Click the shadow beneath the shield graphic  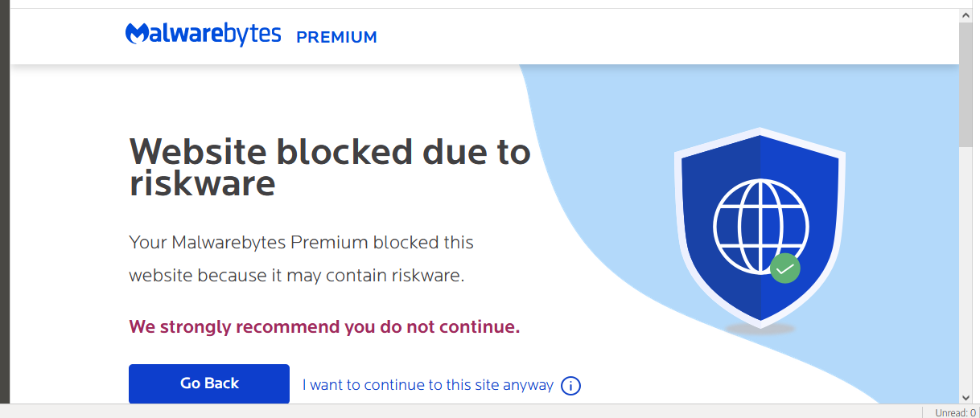pos(760,329)
